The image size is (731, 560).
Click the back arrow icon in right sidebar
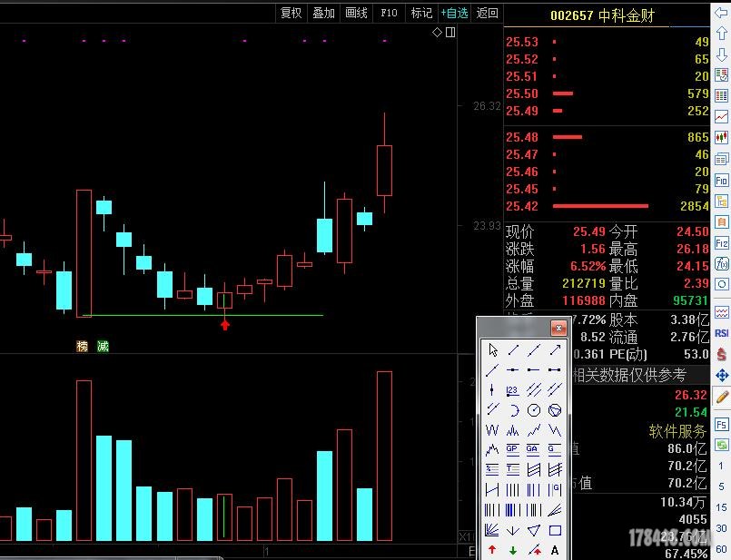point(721,13)
